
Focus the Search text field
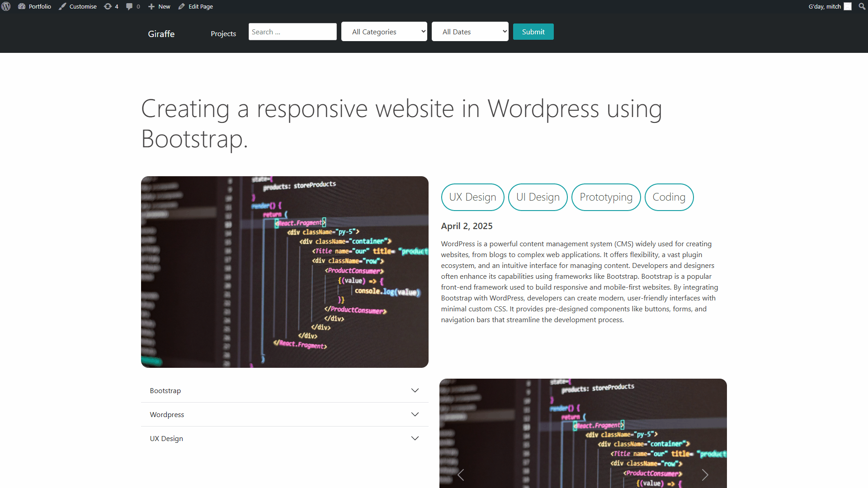coord(292,32)
